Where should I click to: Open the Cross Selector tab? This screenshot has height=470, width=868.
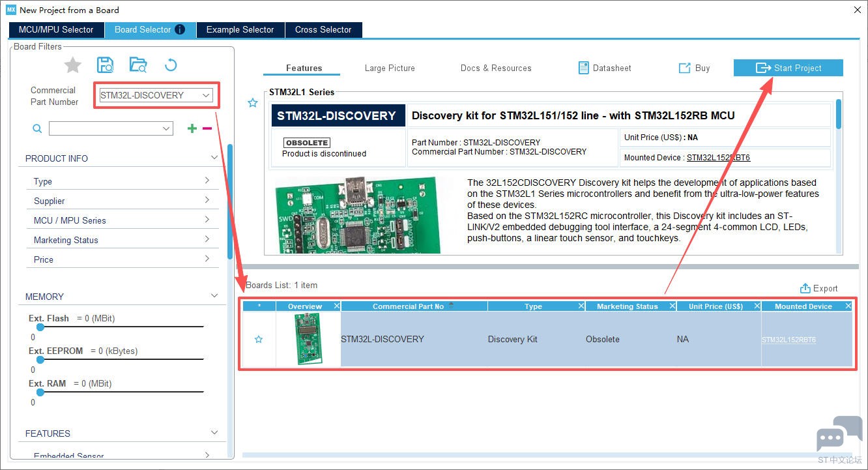click(x=323, y=29)
